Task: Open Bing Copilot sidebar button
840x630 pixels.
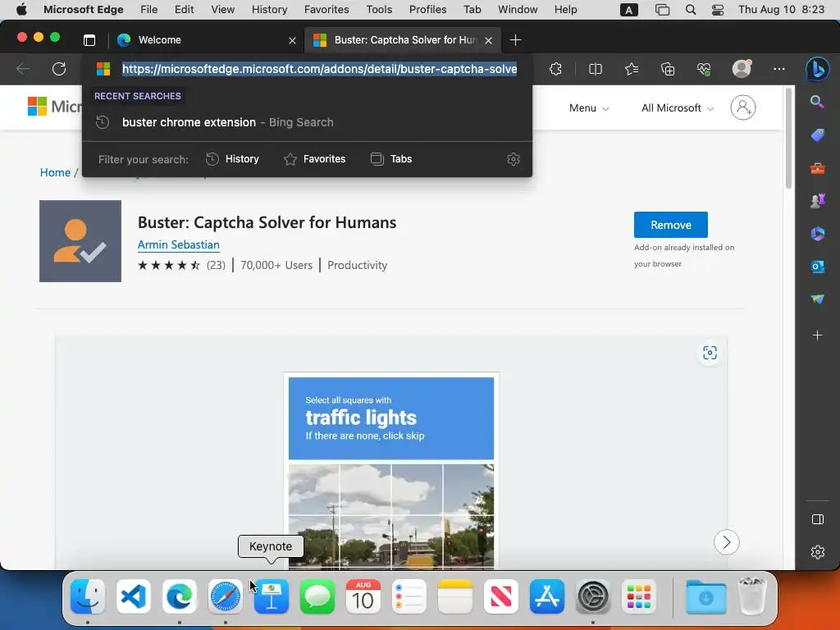Action: [x=818, y=69]
